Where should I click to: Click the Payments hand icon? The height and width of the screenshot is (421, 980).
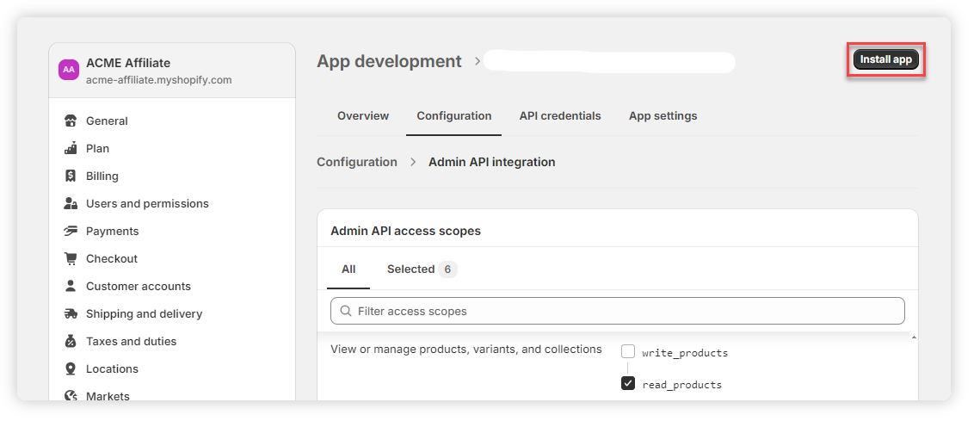click(71, 232)
